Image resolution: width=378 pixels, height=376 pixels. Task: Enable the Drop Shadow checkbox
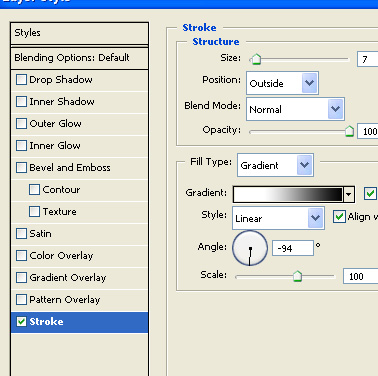tap(21, 80)
